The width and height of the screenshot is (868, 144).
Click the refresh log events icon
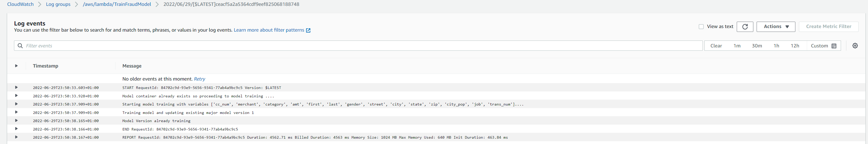tap(745, 27)
